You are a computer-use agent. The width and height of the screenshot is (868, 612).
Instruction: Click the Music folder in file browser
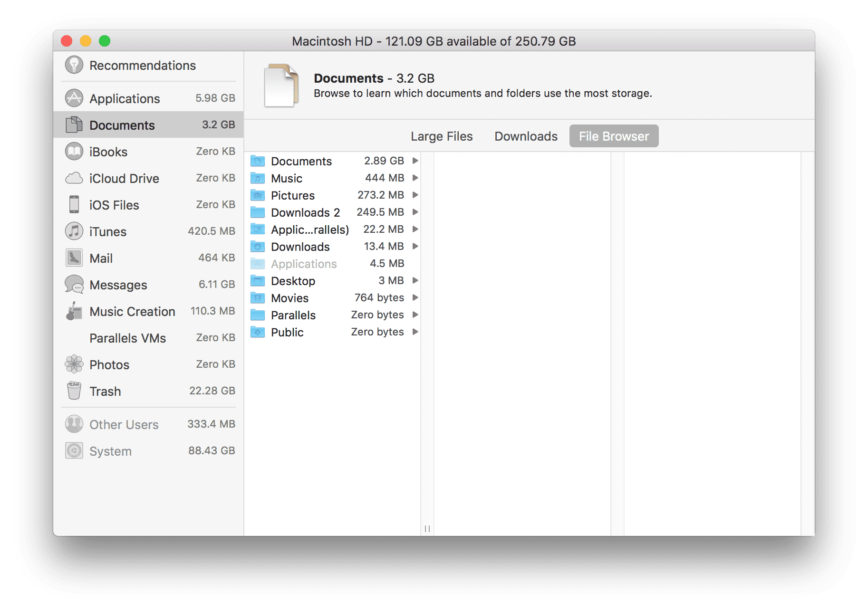click(x=286, y=178)
